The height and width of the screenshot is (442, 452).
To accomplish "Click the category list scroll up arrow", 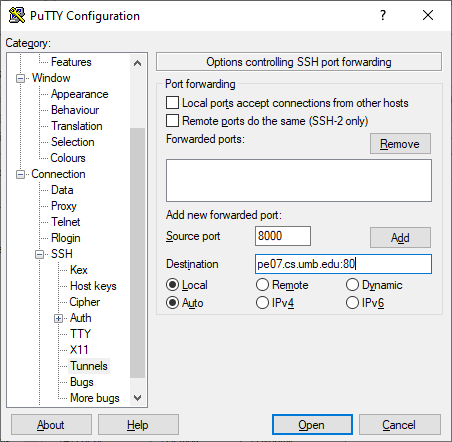I will coord(137,63).
